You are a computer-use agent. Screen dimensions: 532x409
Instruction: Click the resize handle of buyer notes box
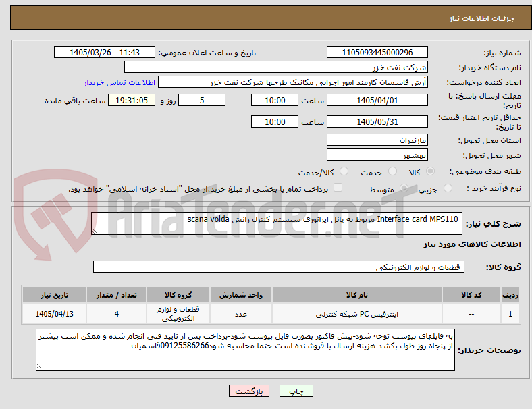[x=39, y=367]
